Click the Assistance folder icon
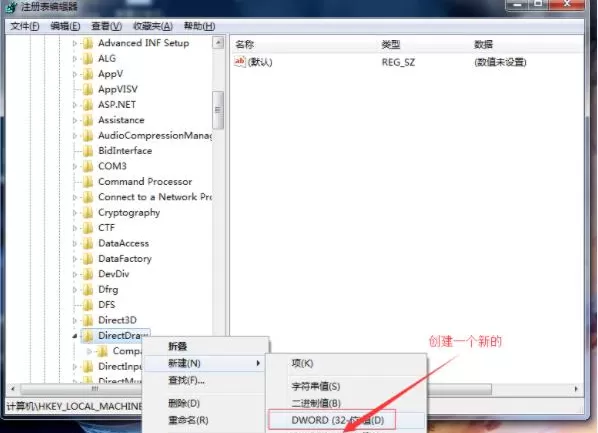The image size is (598, 433). (x=88, y=120)
